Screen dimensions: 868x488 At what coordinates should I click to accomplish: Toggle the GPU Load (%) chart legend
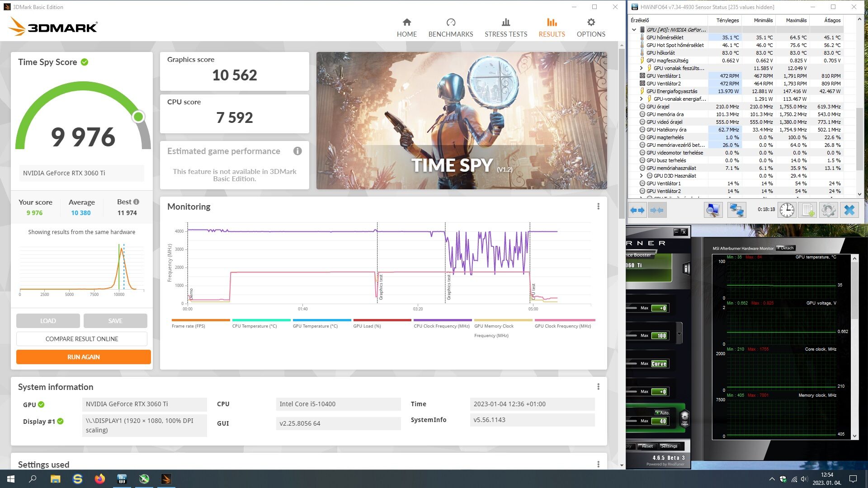click(x=382, y=324)
